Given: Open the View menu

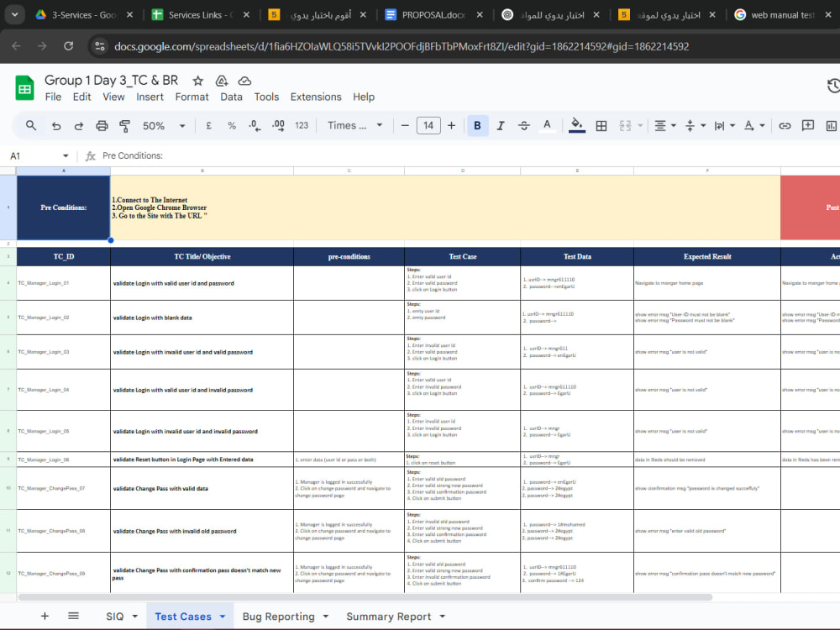Looking at the screenshot, I should pos(113,97).
